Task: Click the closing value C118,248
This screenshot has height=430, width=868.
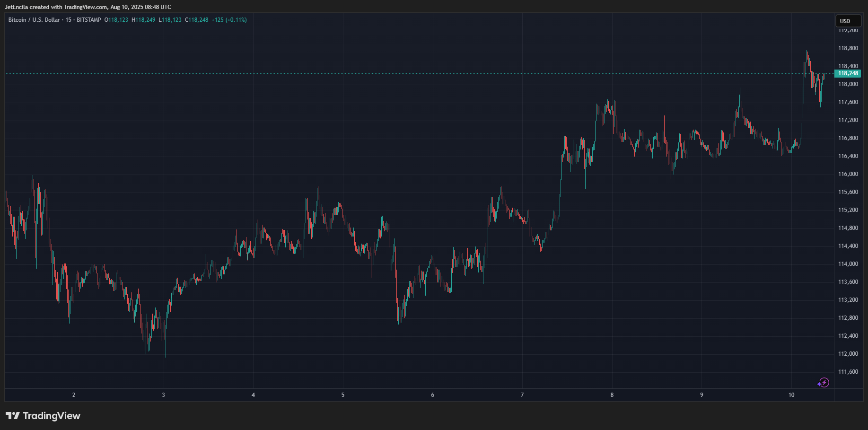Action: 197,20
